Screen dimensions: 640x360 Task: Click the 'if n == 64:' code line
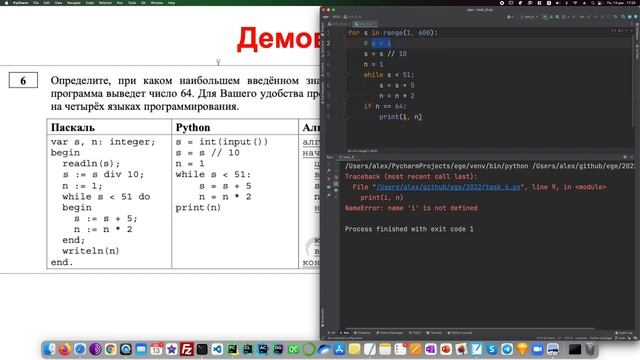coord(385,106)
